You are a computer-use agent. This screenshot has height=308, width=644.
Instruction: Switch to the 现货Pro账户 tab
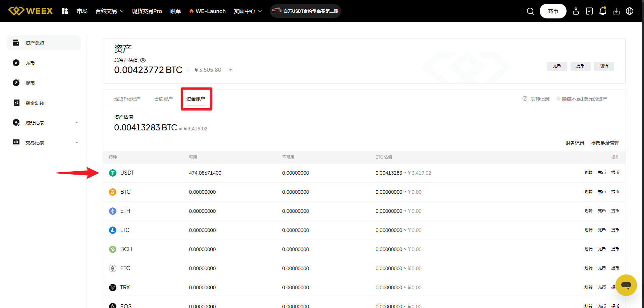[127, 99]
